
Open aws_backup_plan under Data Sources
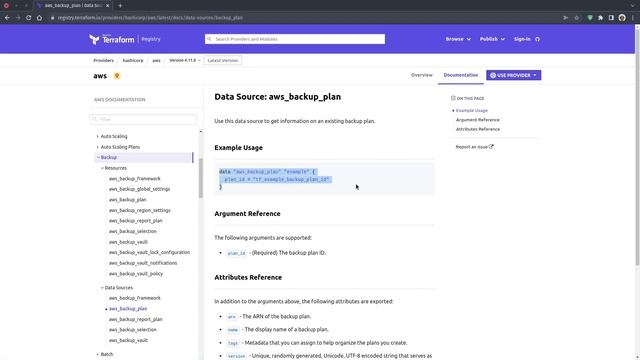pos(128,309)
